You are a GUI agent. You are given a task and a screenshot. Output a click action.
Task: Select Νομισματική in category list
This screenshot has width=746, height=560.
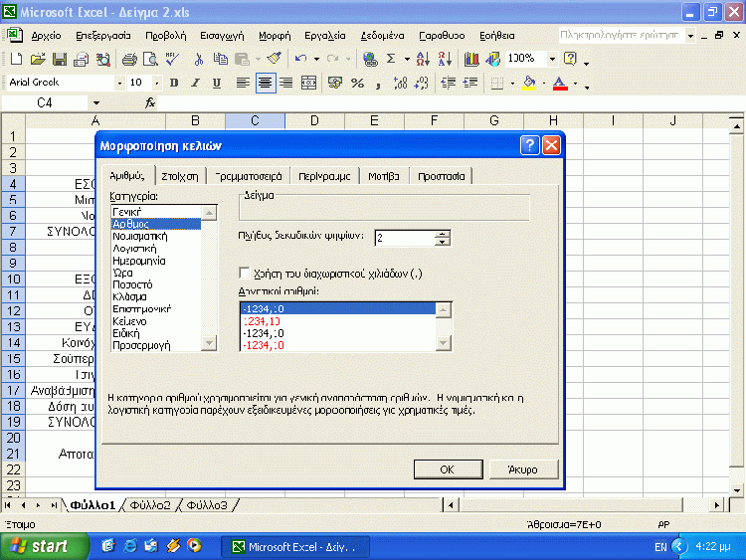(156, 237)
